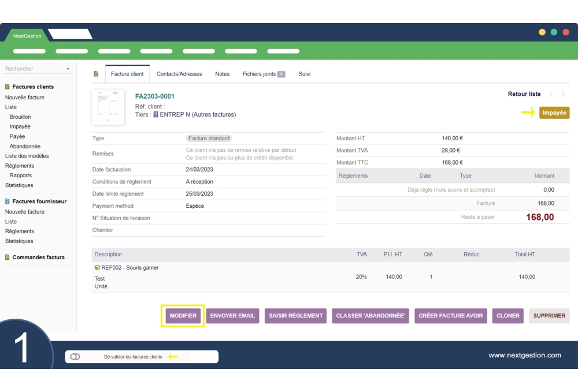Viewport: 578px width, 392px height.
Task: Click the yellow Impayée status badge
Action: [x=554, y=113]
